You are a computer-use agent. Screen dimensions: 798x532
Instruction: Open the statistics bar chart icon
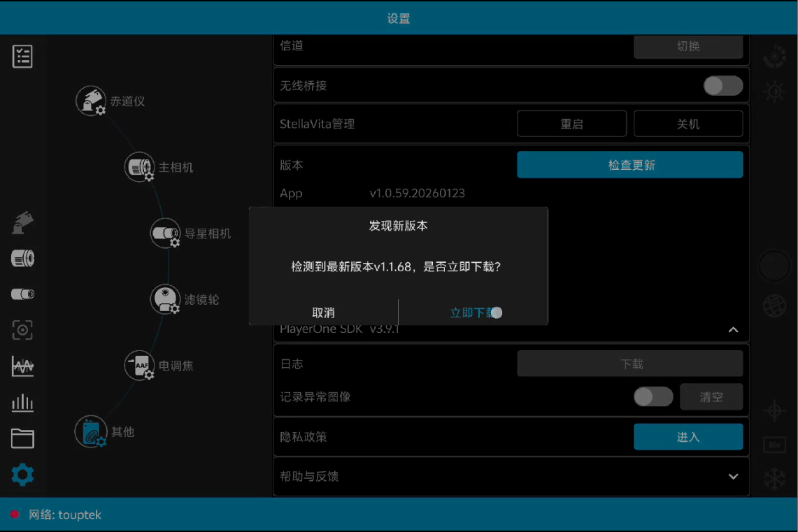point(22,402)
